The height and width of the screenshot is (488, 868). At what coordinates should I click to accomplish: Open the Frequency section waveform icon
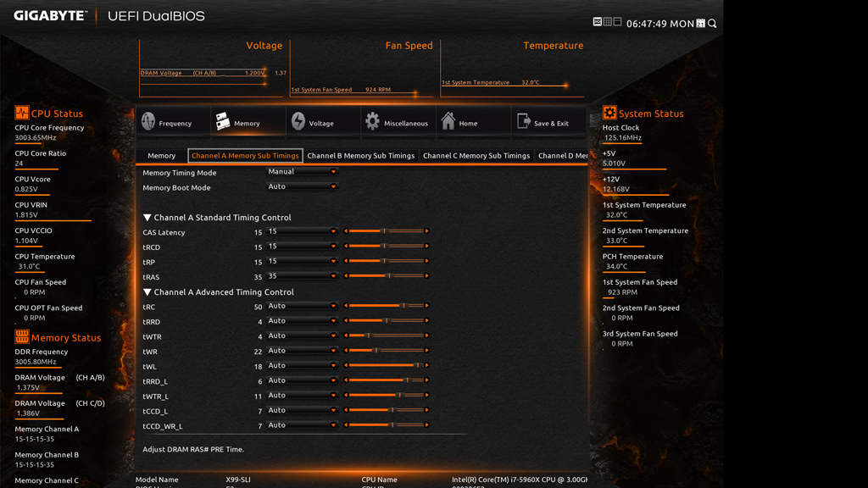coord(148,122)
